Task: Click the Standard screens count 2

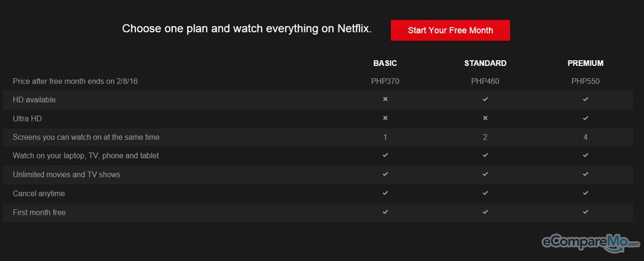Action: point(485,137)
